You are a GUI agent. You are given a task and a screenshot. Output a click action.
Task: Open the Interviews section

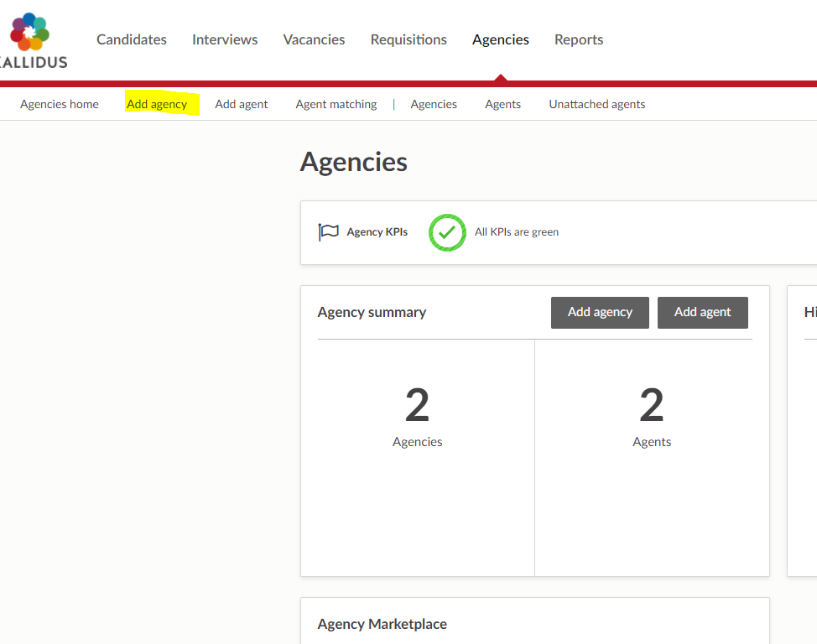tap(224, 39)
